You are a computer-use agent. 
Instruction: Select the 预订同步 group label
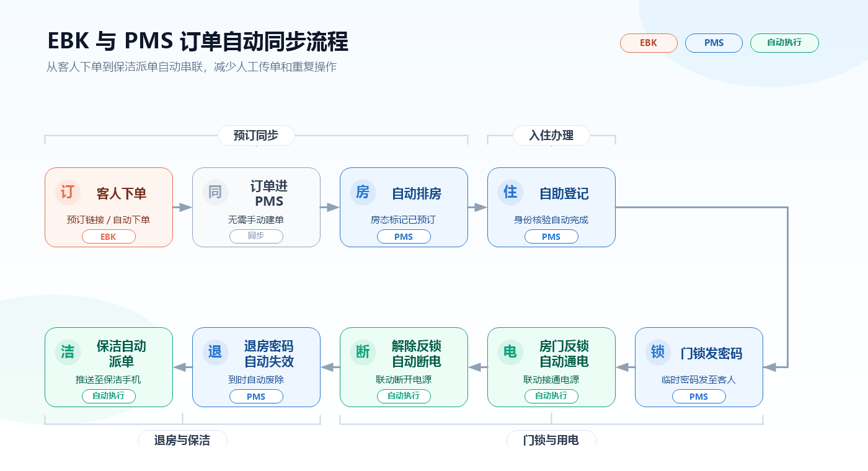click(256, 135)
